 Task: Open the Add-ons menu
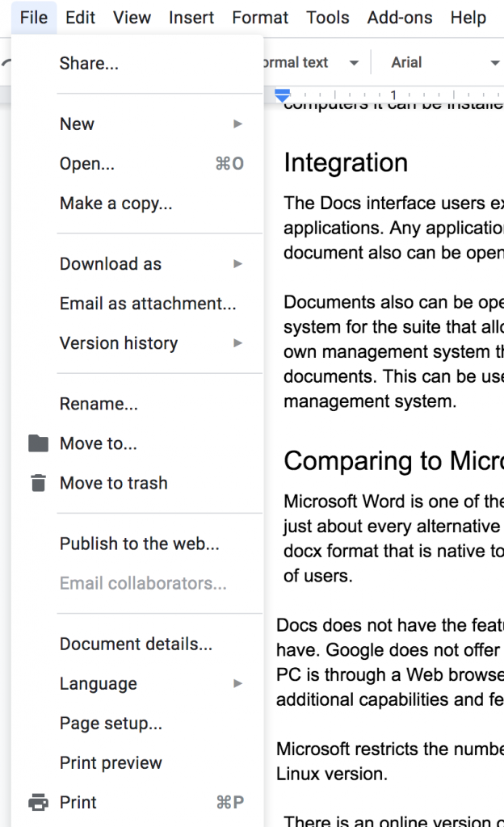400,18
